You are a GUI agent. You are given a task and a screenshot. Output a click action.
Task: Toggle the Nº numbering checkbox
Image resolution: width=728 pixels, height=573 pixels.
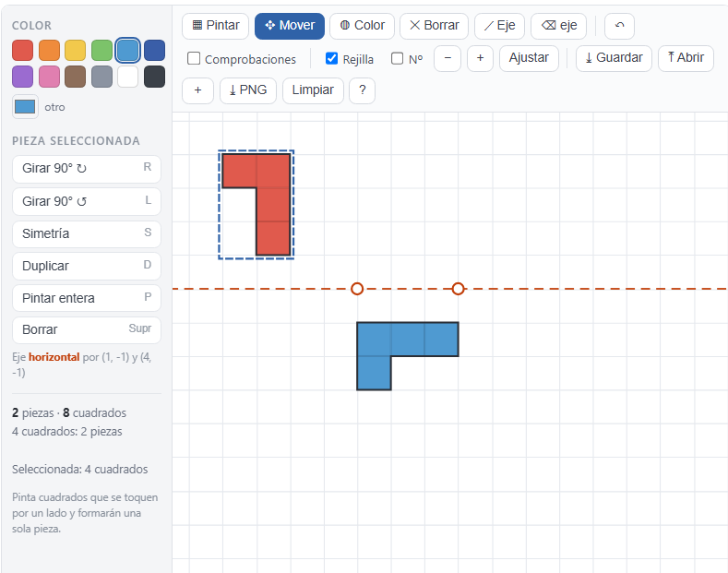click(x=397, y=58)
